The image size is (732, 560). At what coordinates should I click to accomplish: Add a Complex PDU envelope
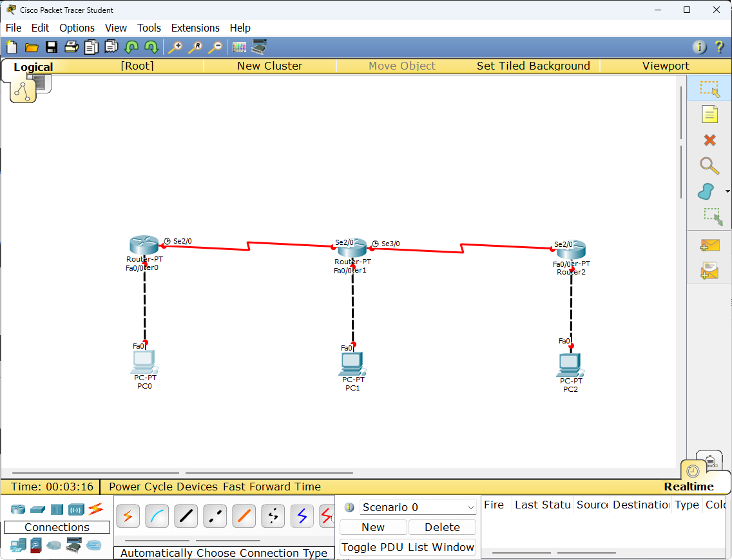coord(709,271)
